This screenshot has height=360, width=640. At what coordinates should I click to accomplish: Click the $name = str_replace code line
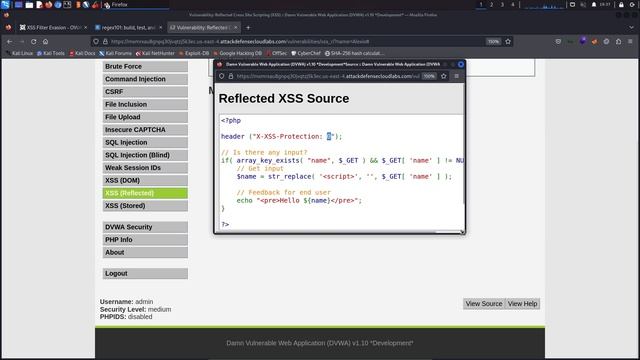[x=344, y=177]
